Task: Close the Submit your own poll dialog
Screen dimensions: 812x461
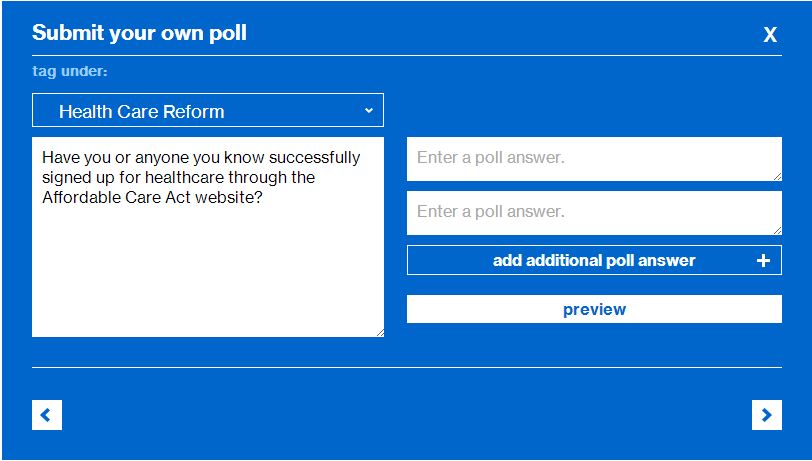Action: tap(770, 35)
